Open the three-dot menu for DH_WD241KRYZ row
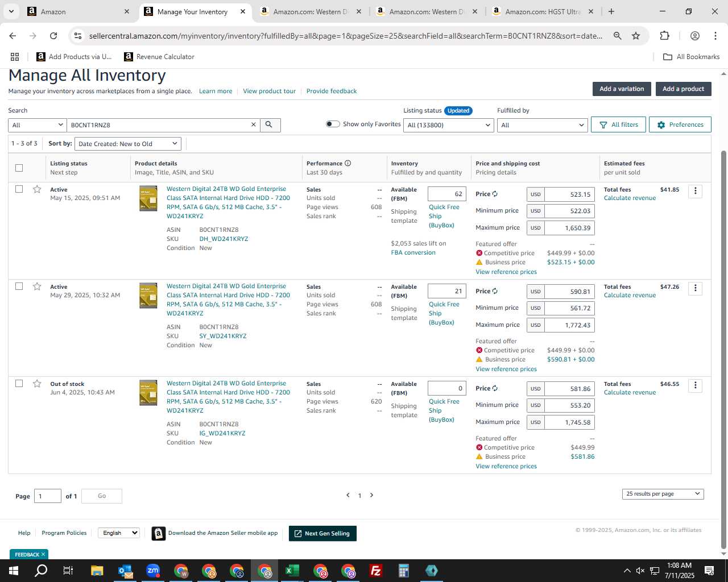Image resolution: width=728 pixels, height=582 pixels. (696, 192)
